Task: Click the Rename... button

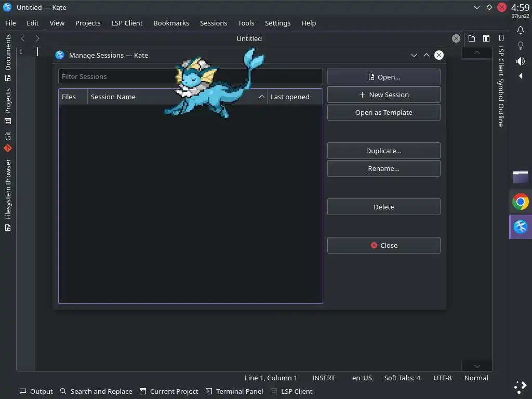Action: click(384, 168)
